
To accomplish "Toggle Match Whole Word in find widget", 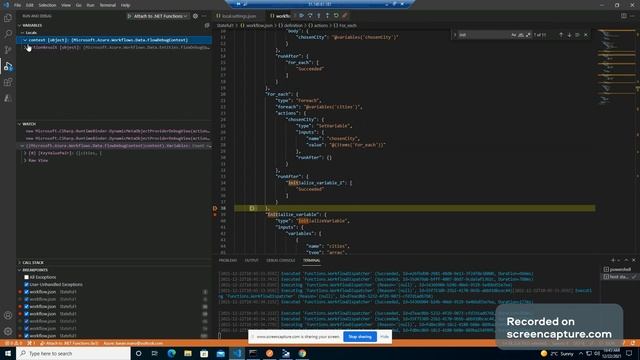I will point(521,35).
